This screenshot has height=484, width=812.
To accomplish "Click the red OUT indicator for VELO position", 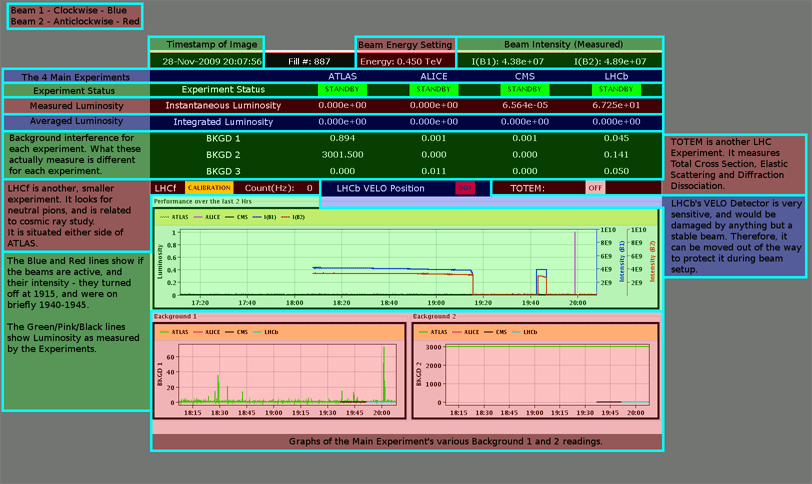I will click(465, 188).
